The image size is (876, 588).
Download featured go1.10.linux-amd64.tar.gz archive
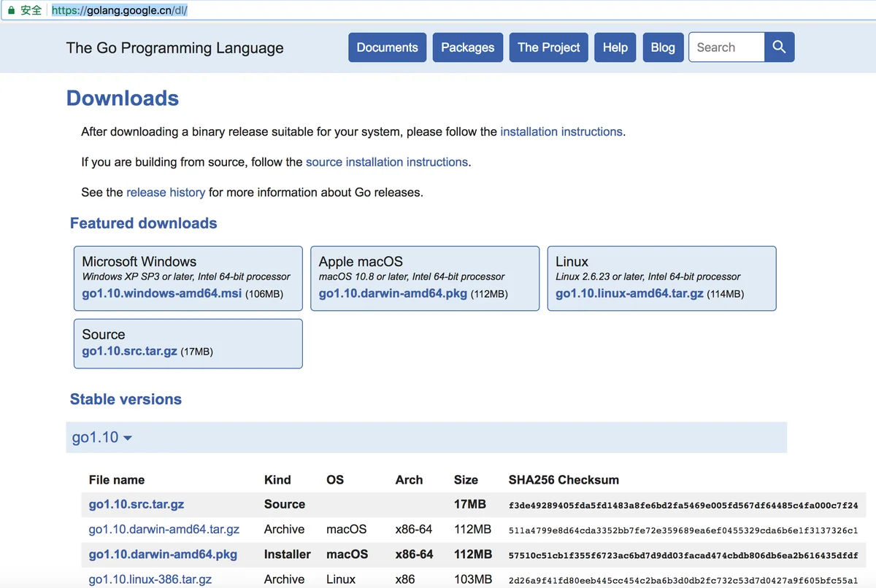tap(629, 293)
